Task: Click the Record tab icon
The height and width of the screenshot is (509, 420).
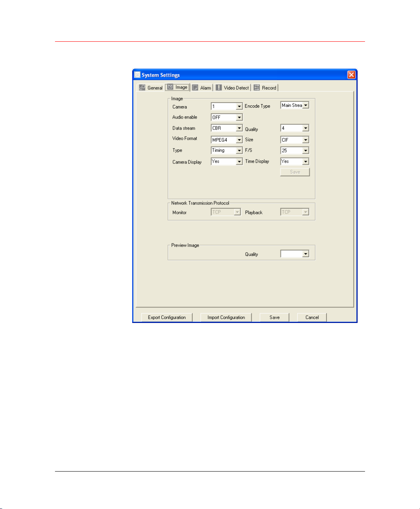Action: point(257,88)
